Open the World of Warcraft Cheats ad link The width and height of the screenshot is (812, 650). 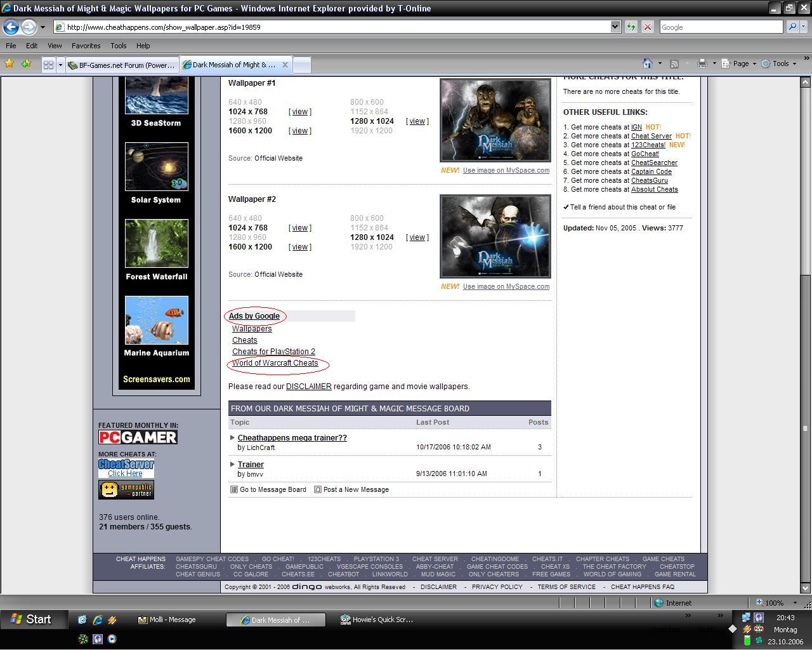(x=275, y=363)
